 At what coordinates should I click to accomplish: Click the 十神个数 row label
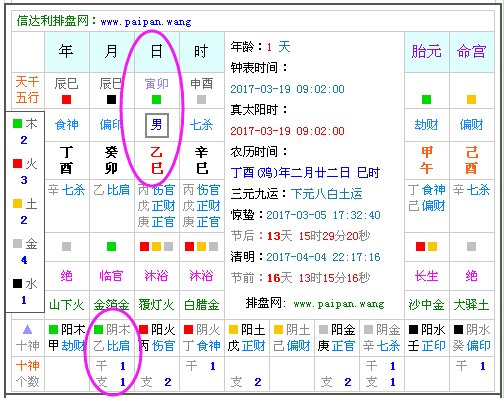27,374
